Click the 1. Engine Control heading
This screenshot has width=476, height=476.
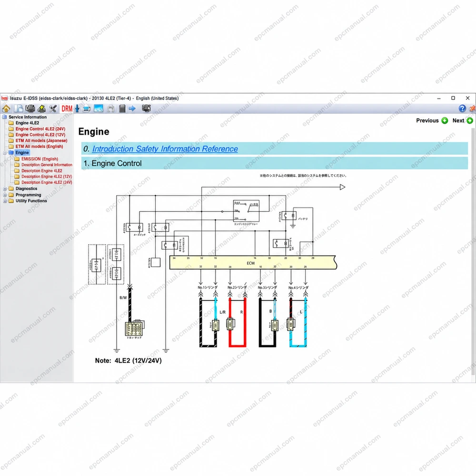pyautogui.click(x=275, y=163)
